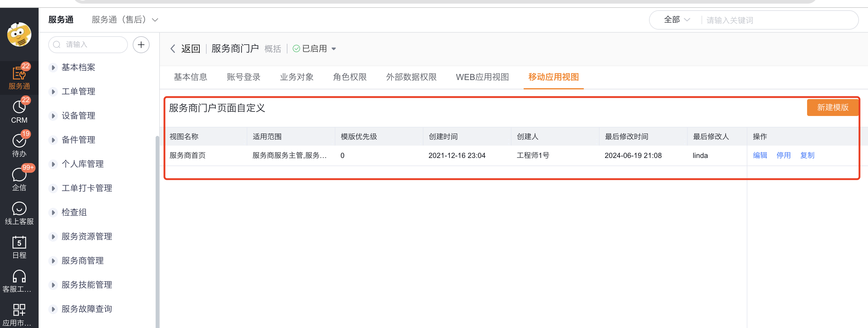Select 移动应用视图 tab
Image resolution: width=868 pixels, height=328 pixels.
click(x=553, y=77)
